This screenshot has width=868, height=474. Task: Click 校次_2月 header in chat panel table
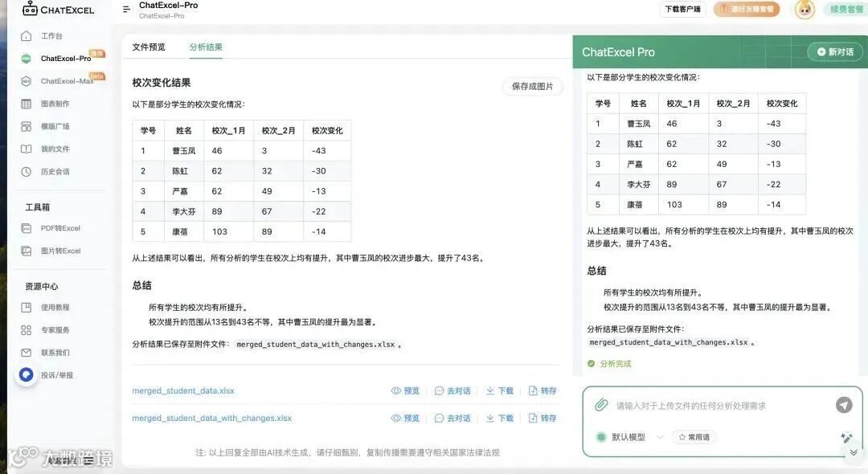734,104
